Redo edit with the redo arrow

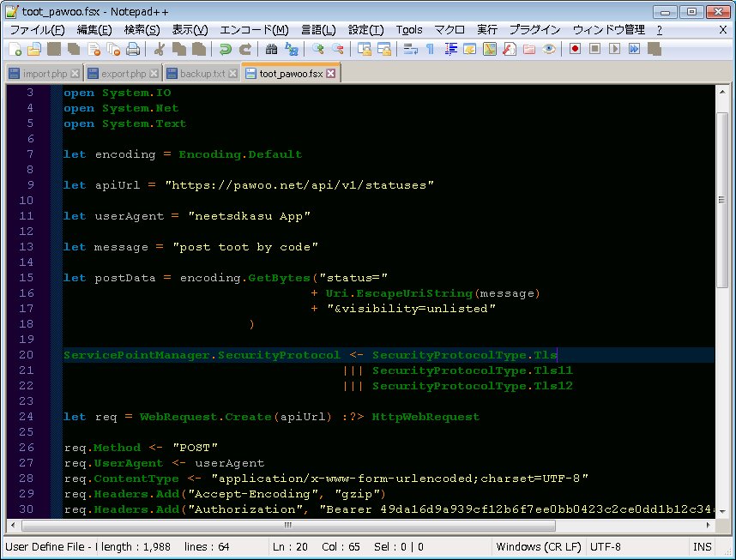pyautogui.click(x=245, y=49)
